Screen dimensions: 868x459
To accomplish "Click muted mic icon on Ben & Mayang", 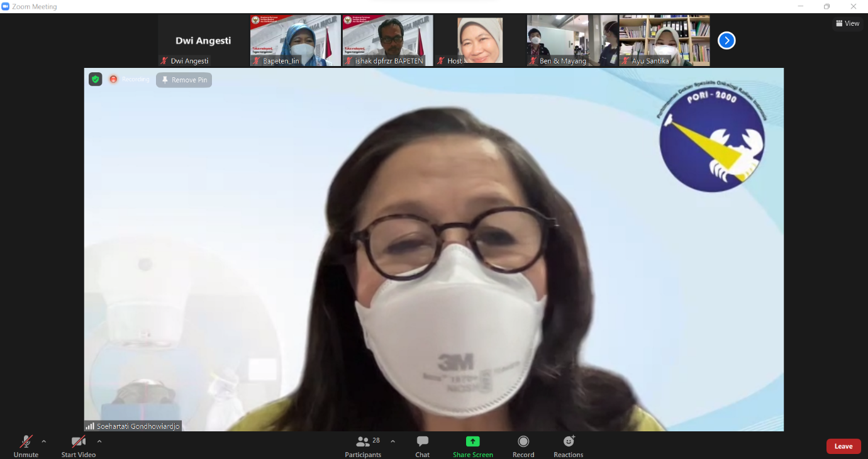I will coord(533,61).
